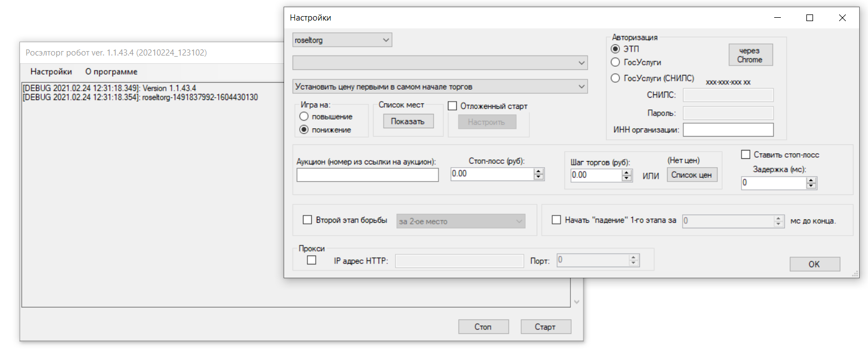Open the roseltorg platform dropdown
The width and height of the screenshot is (868, 356).
coord(342,40)
